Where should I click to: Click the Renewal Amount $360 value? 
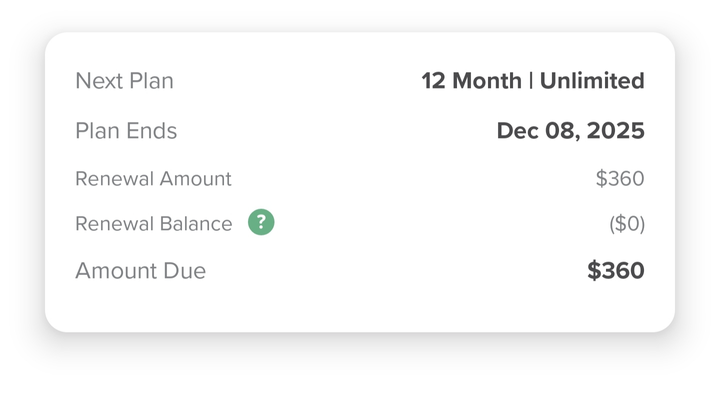(620, 179)
